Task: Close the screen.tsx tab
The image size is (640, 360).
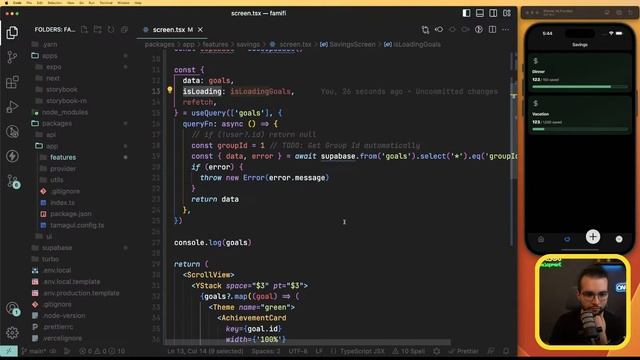Action: (x=200, y=30)
